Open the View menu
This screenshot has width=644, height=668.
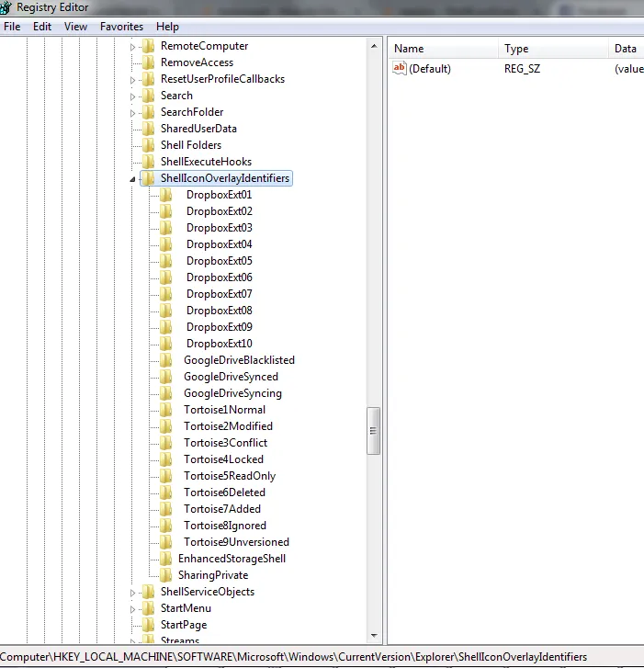pyautogui.click(x=76, y=27)
